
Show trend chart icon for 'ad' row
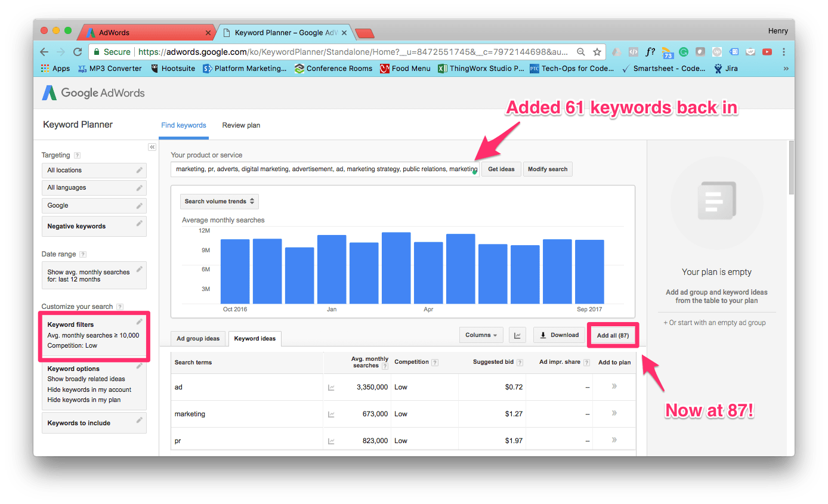click(332, 388)
